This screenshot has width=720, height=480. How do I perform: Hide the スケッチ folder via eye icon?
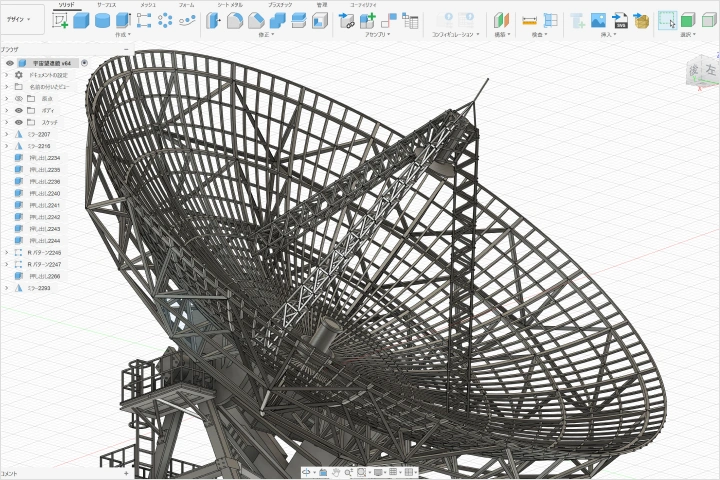tap(19, 123)
